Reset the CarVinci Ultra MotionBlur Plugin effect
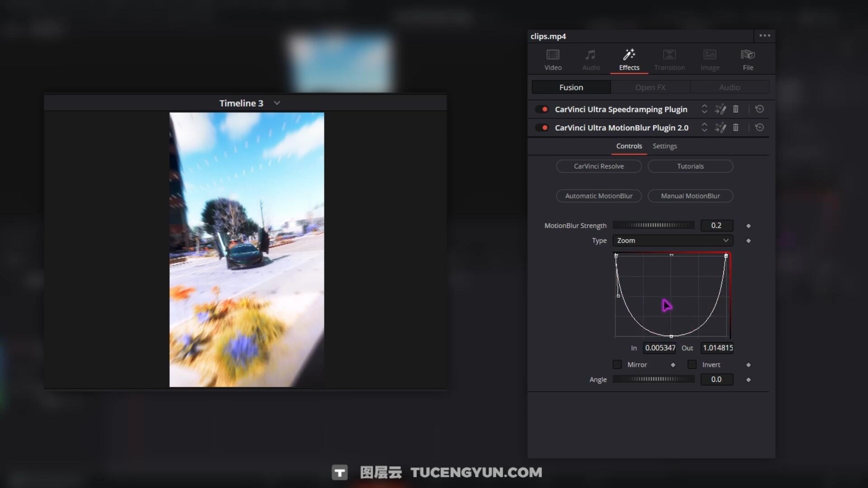The image size is (868, 488). [759, 128]
